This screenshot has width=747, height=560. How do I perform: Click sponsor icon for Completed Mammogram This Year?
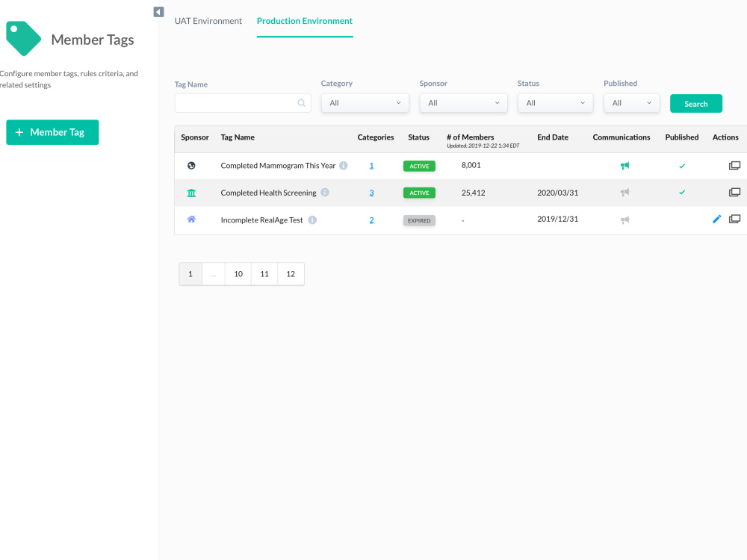point(191,166)
